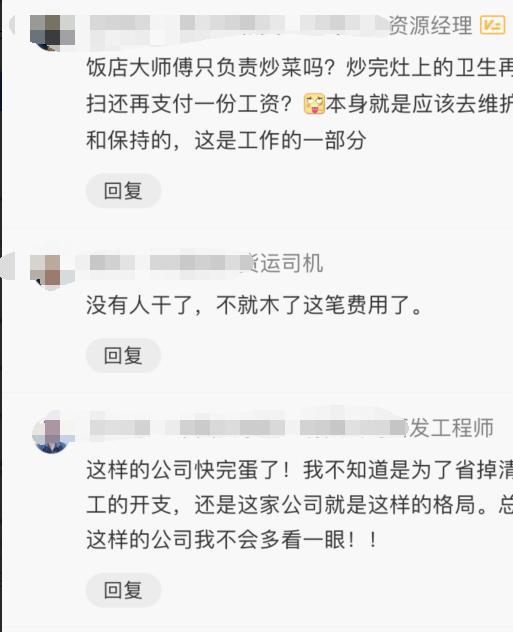Screen dimensions: 513x632
Task: Open the 运司机 commenter's avatar
Action: click(x=52, y=271)
